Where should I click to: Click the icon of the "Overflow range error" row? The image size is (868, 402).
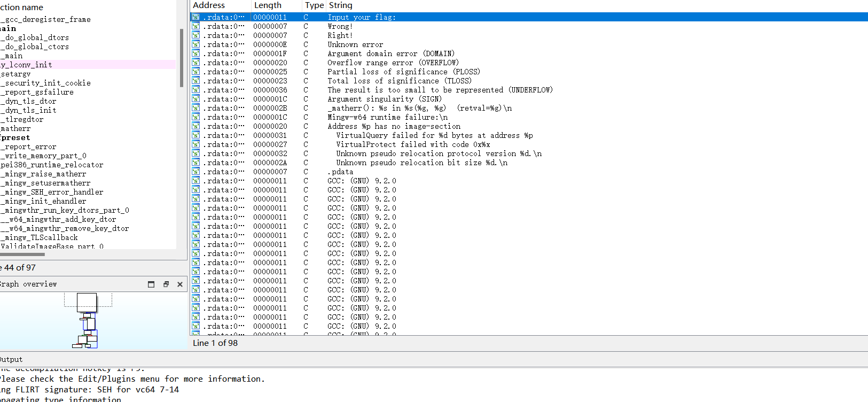click(x=196, y=63)
